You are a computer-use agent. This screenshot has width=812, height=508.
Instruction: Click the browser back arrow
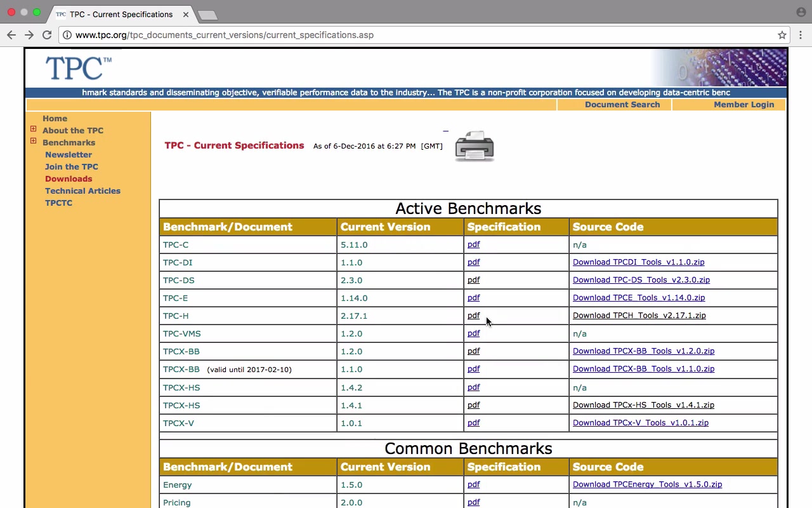(x=11, y=35)
